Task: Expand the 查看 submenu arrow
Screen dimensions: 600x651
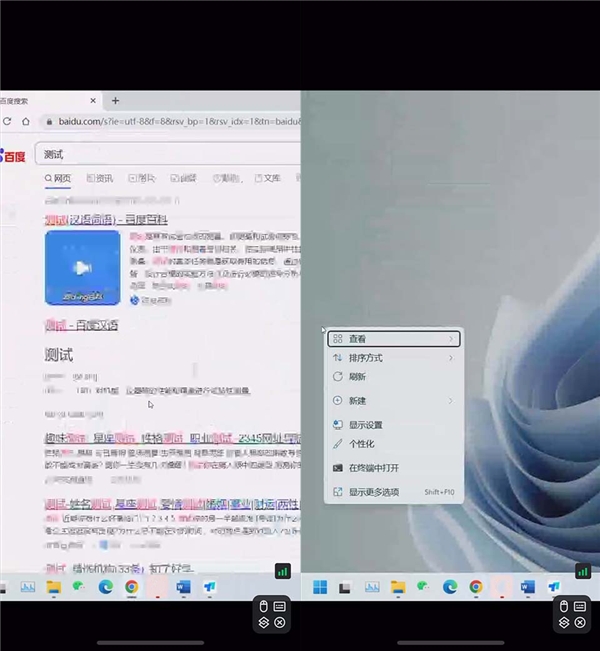Action: [451, 339]
